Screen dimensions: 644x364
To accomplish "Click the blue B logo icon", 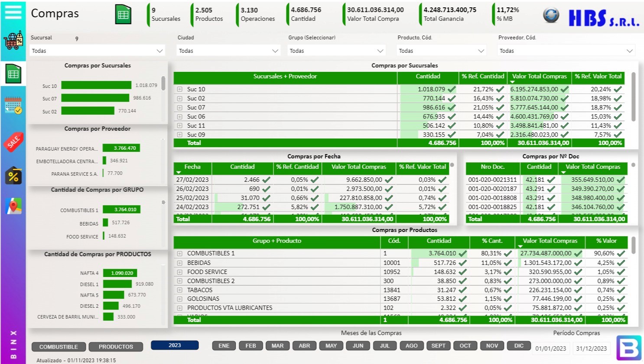I will click(x=629, y=348).
